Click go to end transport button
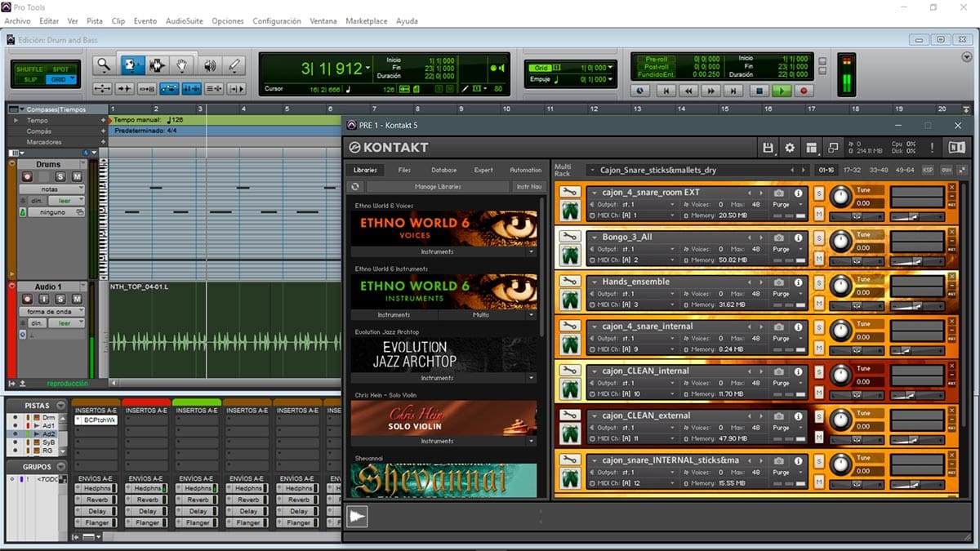 [734, 91]
